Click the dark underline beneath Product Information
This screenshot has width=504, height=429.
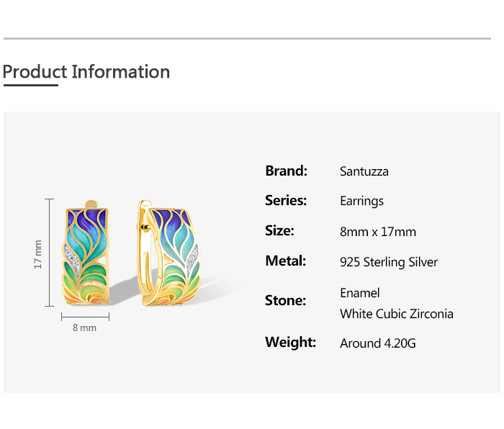click(x=30, y=85)
